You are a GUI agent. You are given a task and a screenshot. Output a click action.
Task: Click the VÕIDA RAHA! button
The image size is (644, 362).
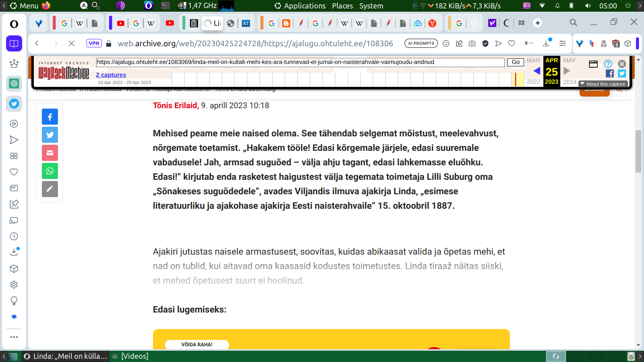pos(197,344)
